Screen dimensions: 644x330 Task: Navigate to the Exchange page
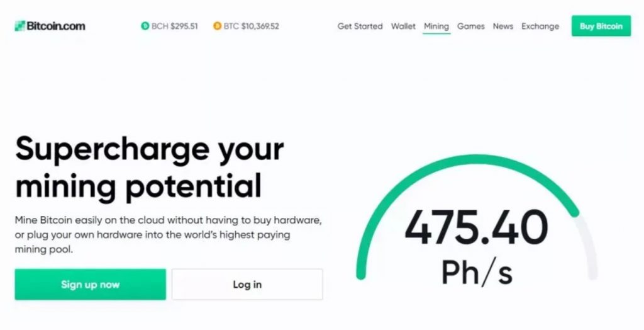coord(540,26)
